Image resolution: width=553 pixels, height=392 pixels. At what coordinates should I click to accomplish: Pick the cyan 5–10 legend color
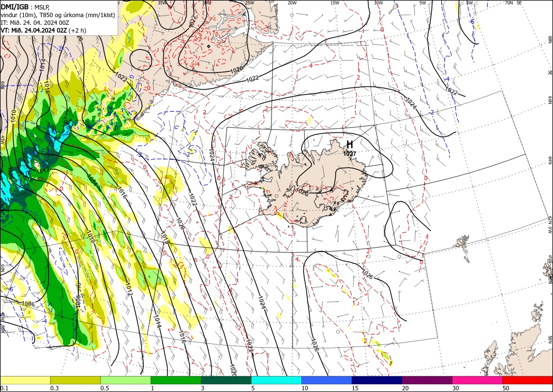[x=276, y=380]
